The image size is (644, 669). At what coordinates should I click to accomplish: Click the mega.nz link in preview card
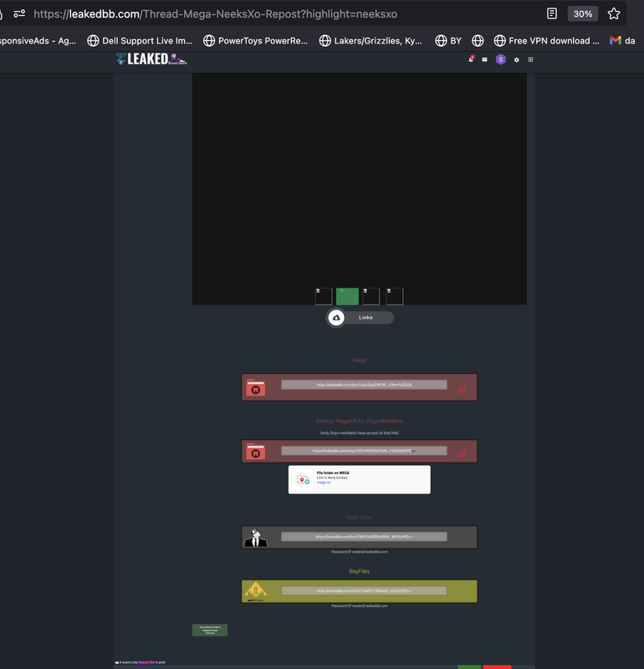pyautogui.click(x=324, y=483)
